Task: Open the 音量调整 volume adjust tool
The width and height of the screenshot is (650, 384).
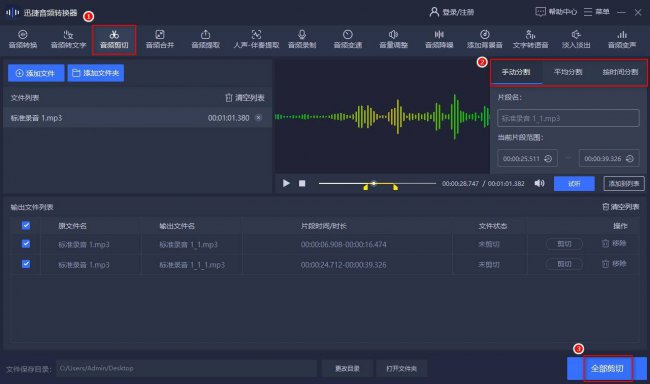Action: (x=393, y=39)
